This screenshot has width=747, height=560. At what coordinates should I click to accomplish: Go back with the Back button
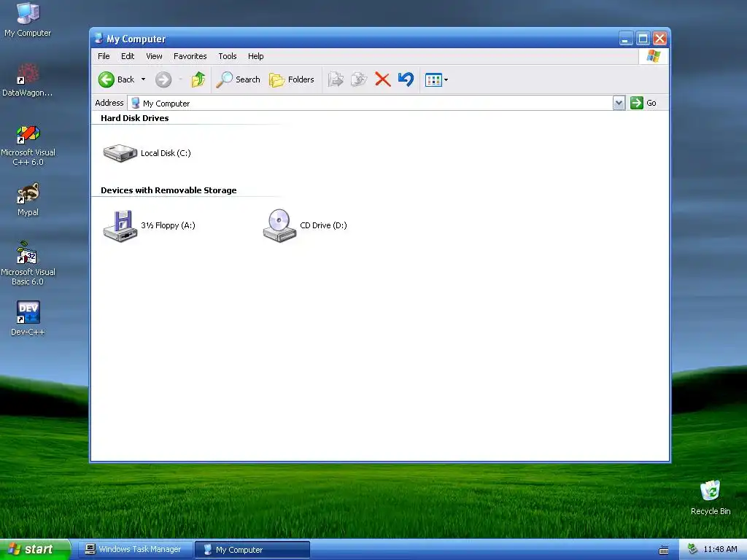(x=116, y=79)
